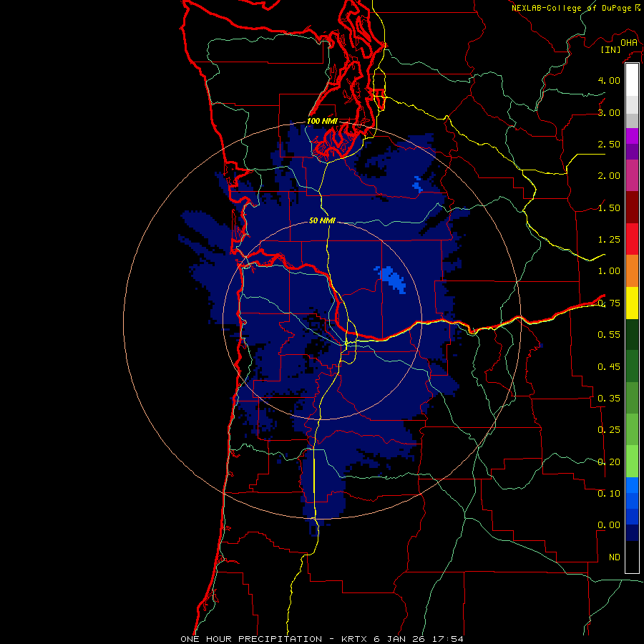Click the '100 NMI' range ring label
Image resolution: width=644 pixels, height=644 pixels.
pyautogui.click(x=322, y=121)
